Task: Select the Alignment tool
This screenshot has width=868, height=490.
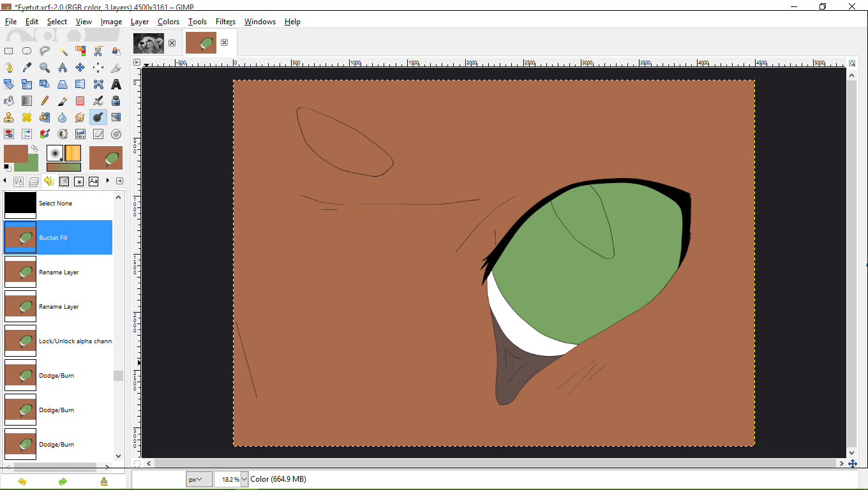Action: [98, 68]
